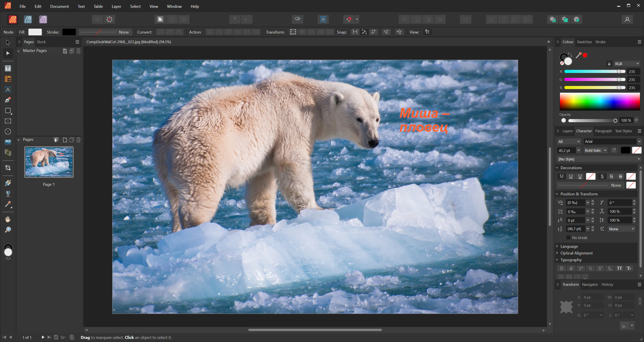This screenshot has height=342, width=644.
Task: Select the Crop tool
Action: click(x=8, y=168)
